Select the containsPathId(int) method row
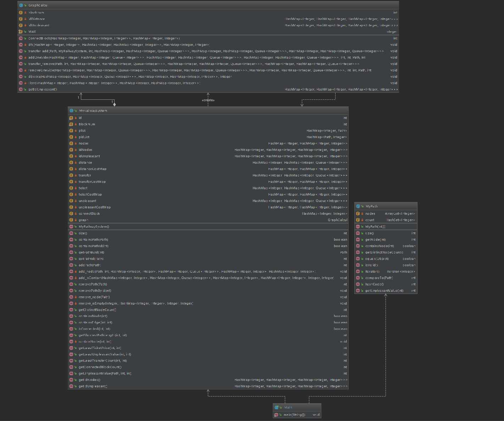 (208, 246)
